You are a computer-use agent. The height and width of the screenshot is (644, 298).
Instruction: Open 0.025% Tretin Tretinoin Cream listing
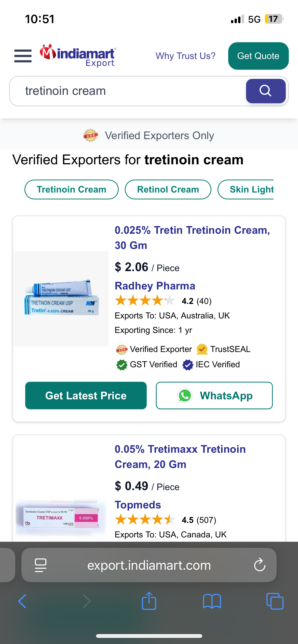pyautogui.click(x=192, y=238)
